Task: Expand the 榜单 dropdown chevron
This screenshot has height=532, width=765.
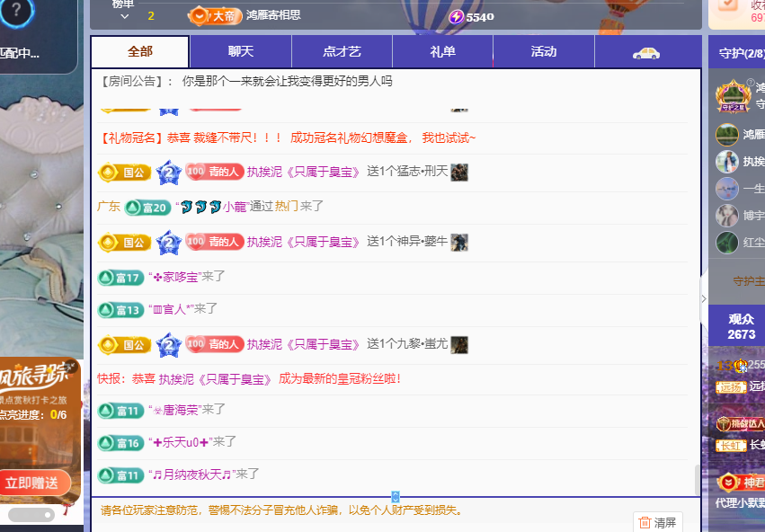Action: pyautogui.click(x=125, y=16)
